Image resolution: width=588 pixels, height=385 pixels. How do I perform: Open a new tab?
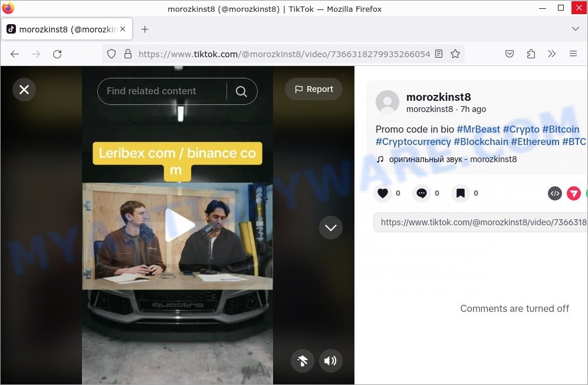(144, 29)
